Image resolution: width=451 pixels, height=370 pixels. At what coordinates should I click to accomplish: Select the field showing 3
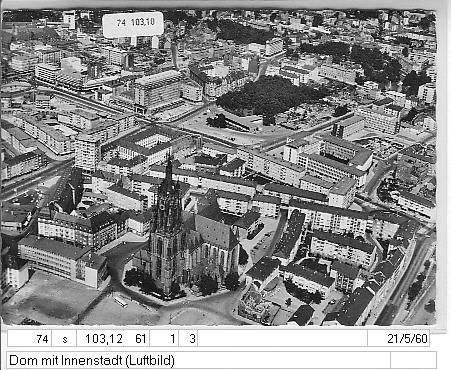pyautogui.click(x=188, y=339)
